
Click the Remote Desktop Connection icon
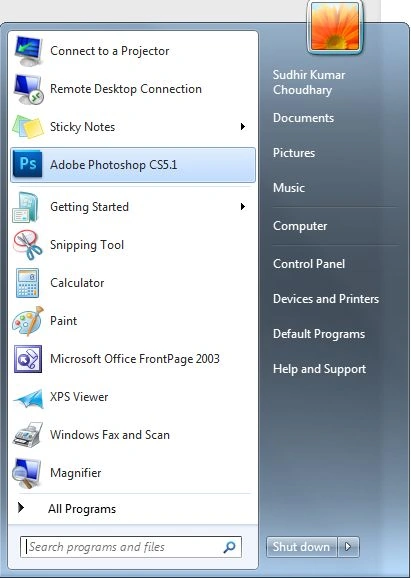point(28,89)
